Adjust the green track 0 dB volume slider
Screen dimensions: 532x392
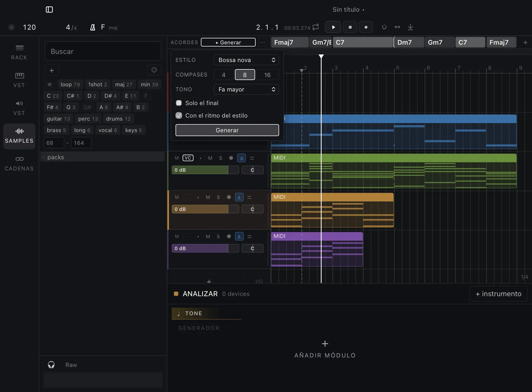[x=205, y=170]
